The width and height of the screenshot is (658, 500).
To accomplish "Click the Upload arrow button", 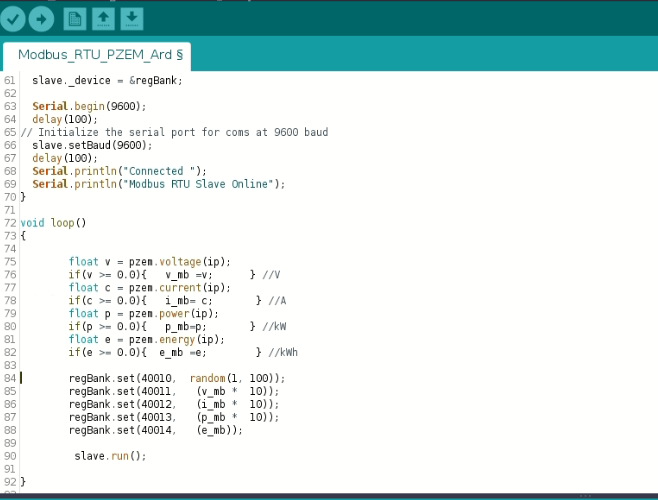I will coord(41,19).
